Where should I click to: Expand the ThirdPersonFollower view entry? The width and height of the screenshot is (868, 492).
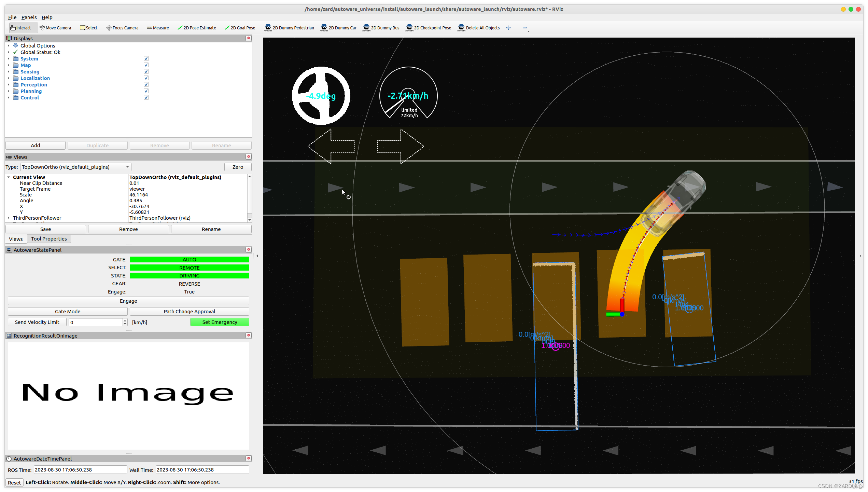point(9,218)
